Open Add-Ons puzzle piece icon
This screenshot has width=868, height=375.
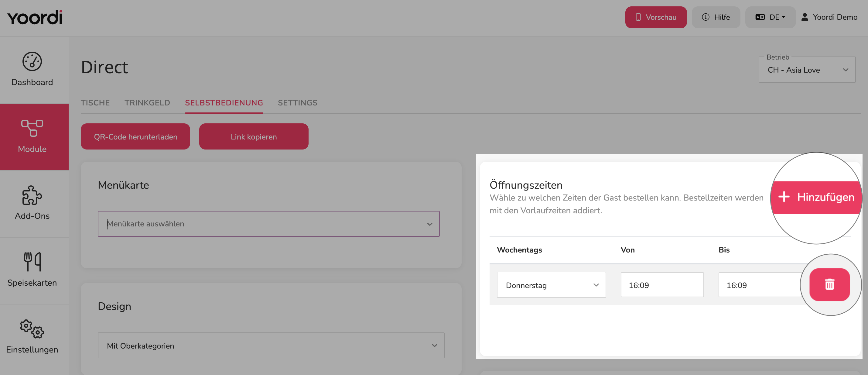[32, 195]
